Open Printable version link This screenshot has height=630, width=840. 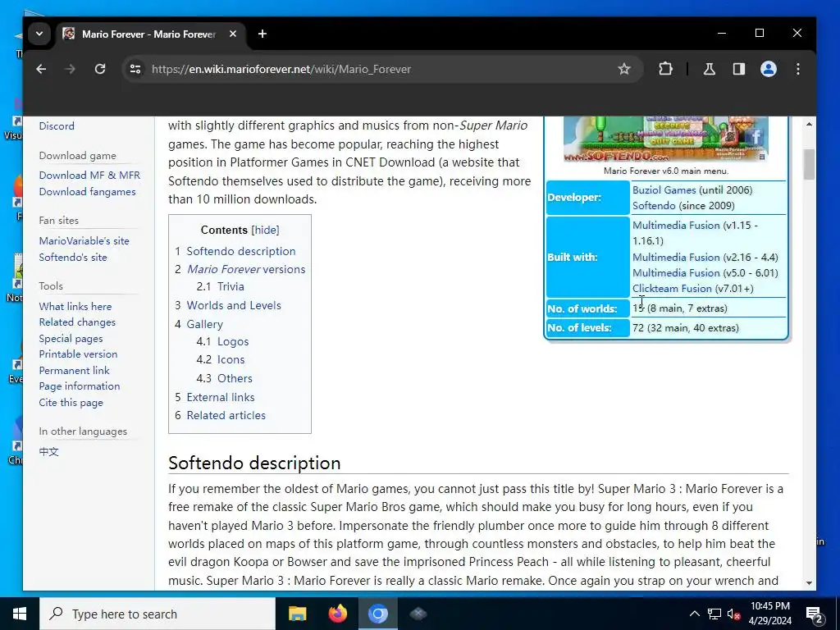[x=78, y=354]
